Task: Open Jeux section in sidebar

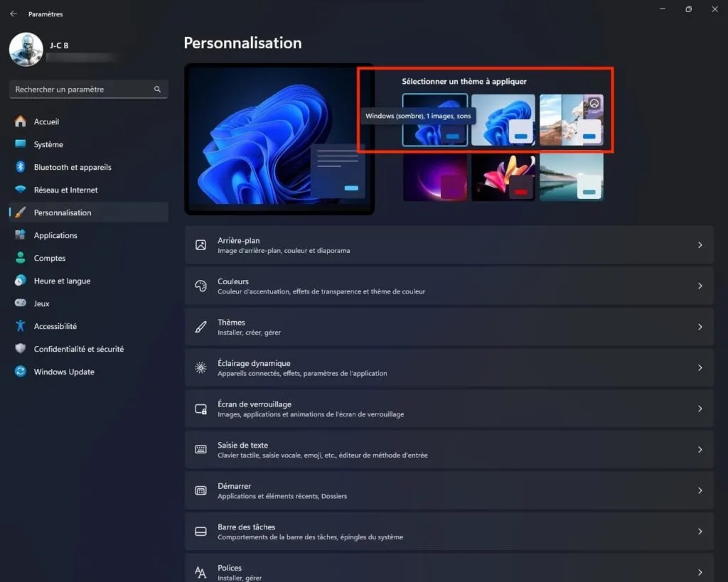Action: point(89,303)
